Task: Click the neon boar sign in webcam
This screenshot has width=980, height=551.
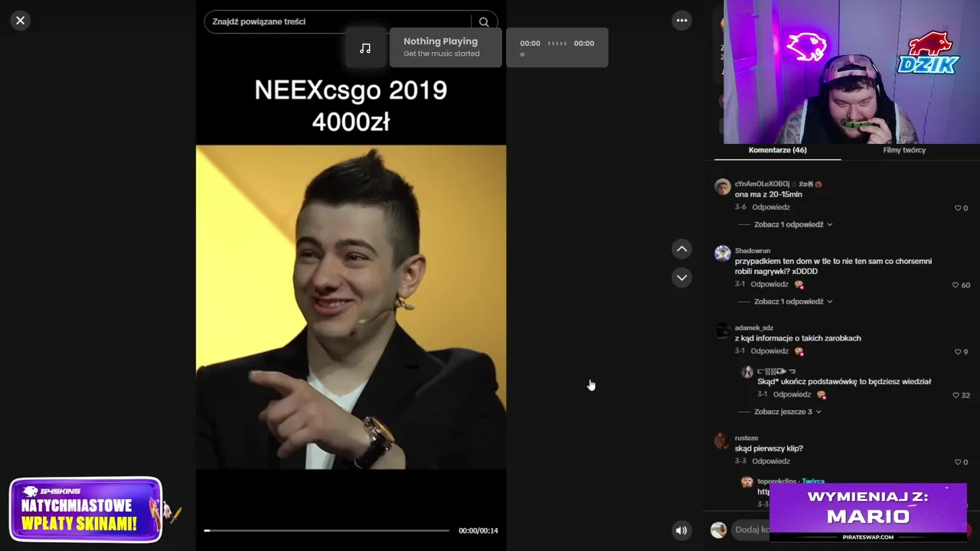Action: [x=806, y=47]
